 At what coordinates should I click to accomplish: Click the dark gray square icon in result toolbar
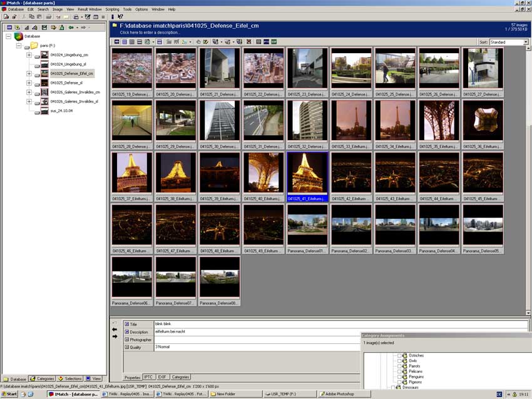click(258, 42)
